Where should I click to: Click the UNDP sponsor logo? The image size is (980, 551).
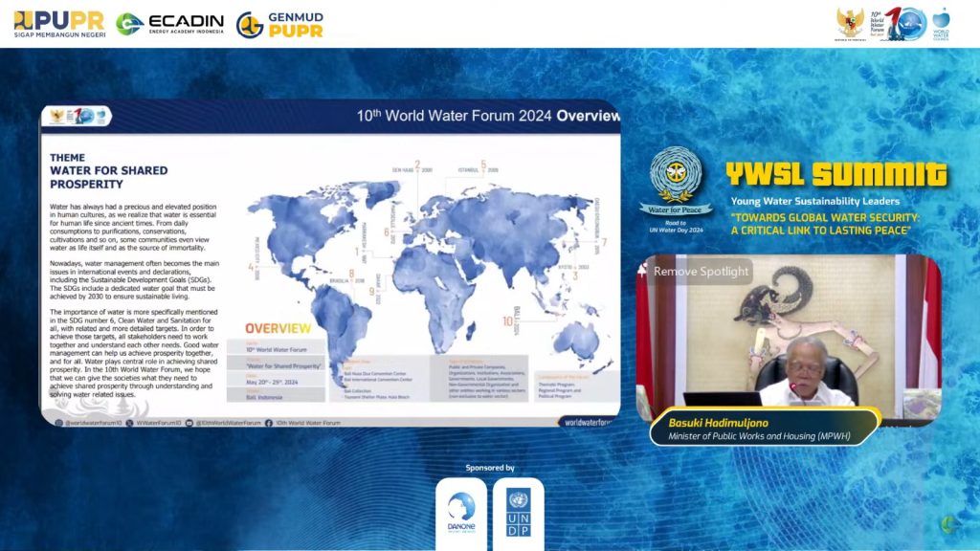(x=519, y=511)
